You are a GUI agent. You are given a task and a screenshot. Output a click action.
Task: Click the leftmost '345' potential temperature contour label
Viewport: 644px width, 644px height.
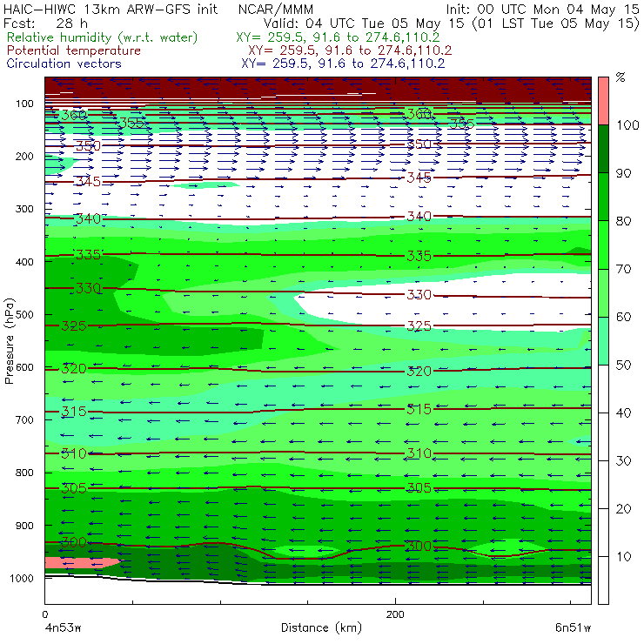[88, 181]
